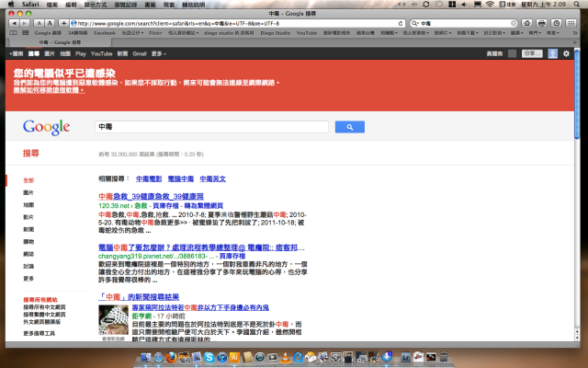This screenshot has height=368, width=588.
Task: Expand the 更多 dropdown in Google black bar
Action: [x=159, y=53]
